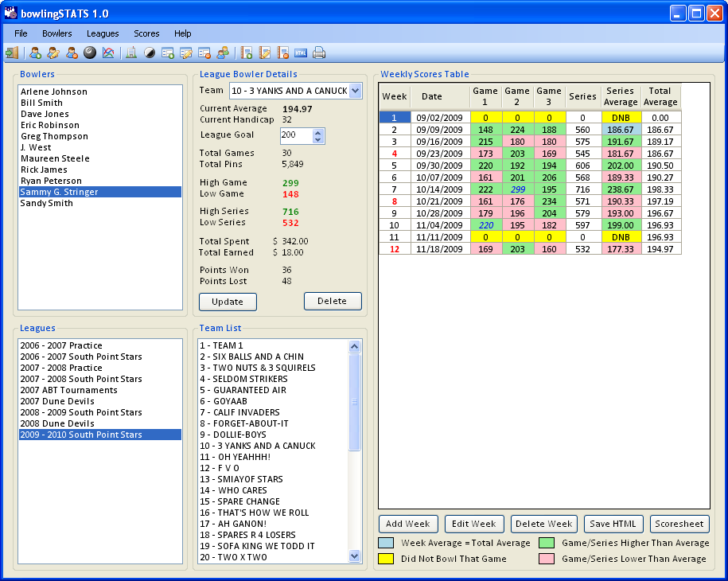Select bowler Maureen Steele in list
This screenshot has height=581, width=728.
point(55,158)
